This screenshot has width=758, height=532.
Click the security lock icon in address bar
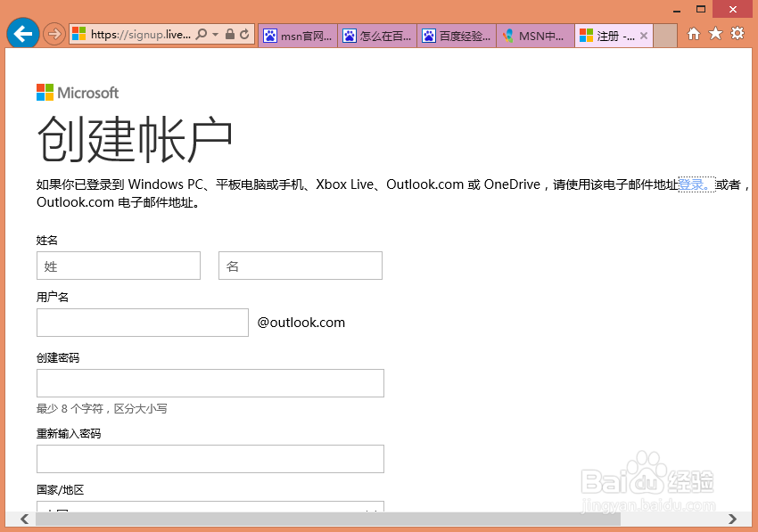[x=229, y=32]
